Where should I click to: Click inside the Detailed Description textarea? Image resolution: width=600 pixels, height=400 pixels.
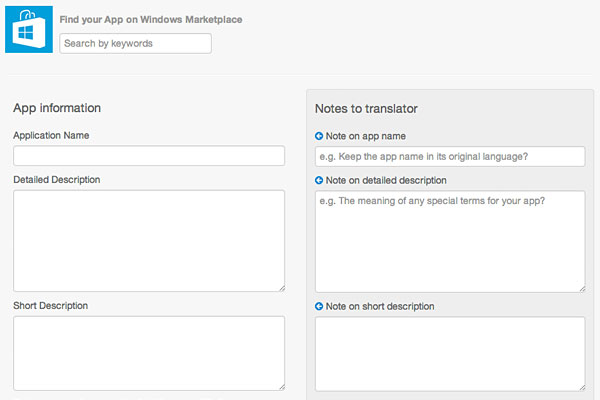coord(149,241)
